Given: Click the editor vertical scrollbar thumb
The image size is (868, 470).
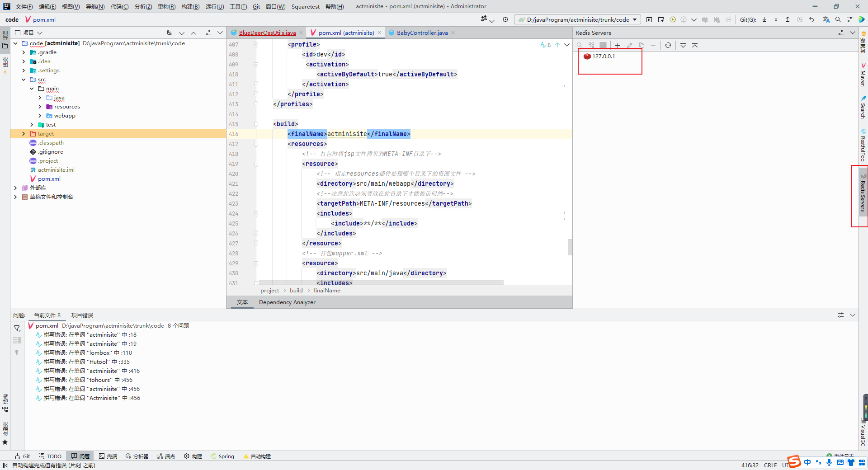Looking at the screenshot, I should point(570,247).
